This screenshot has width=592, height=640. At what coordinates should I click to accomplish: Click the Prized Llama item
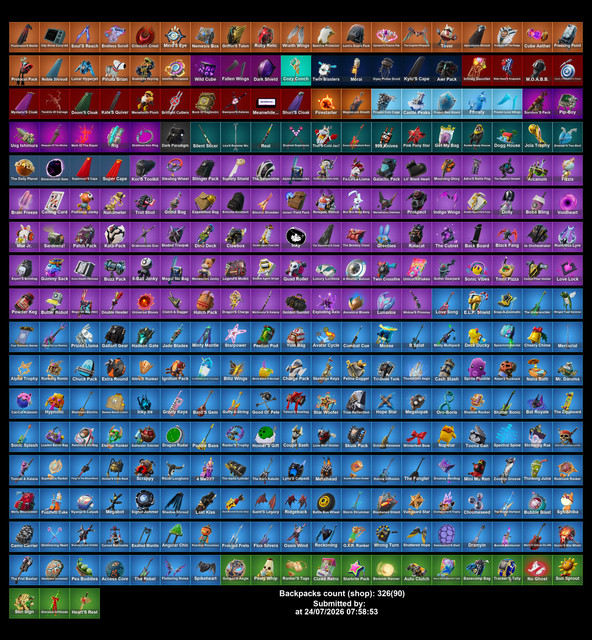pyautogui.click(x=85, y=337)
